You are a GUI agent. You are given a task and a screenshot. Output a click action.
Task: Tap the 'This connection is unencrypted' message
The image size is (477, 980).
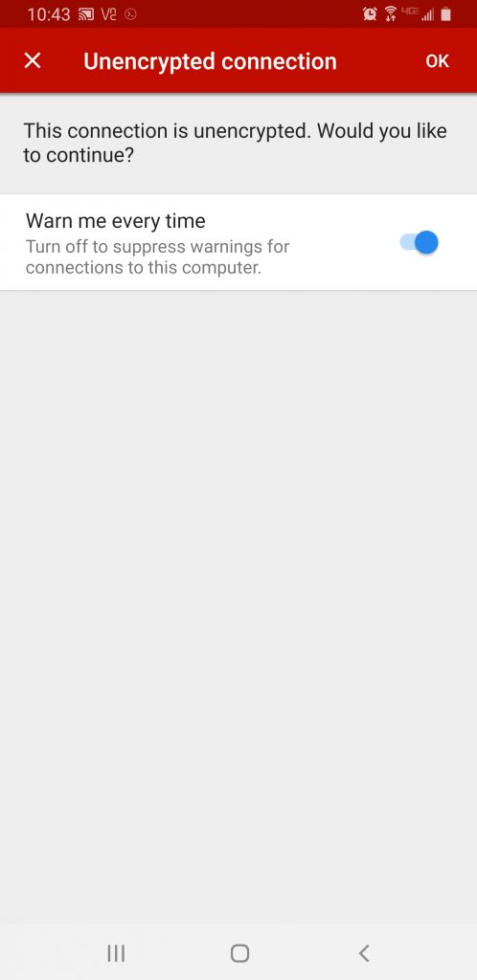(x=235, y=144)
